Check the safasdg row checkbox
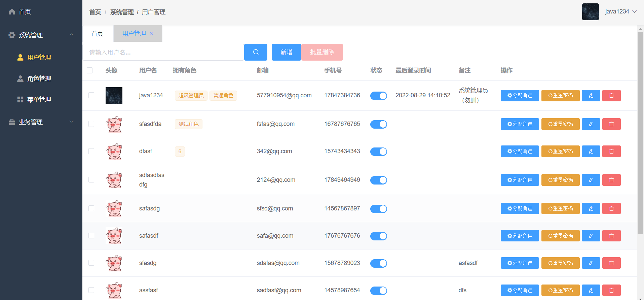The width and height of the screenshot is (644, 300). (x=91, y=208)
